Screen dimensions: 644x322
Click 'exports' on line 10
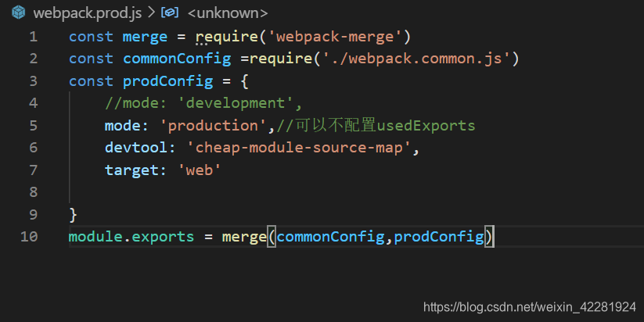pyautogui.click(x=163, y=237)
